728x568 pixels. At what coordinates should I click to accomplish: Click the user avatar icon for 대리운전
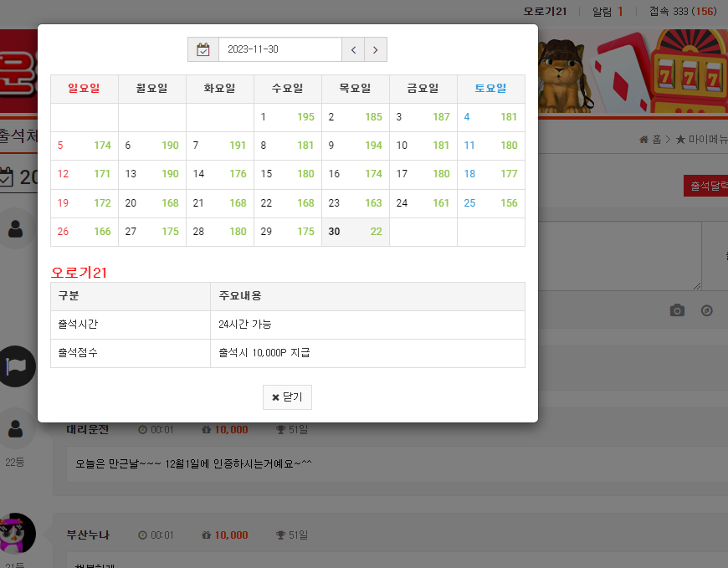click(16, 429)
